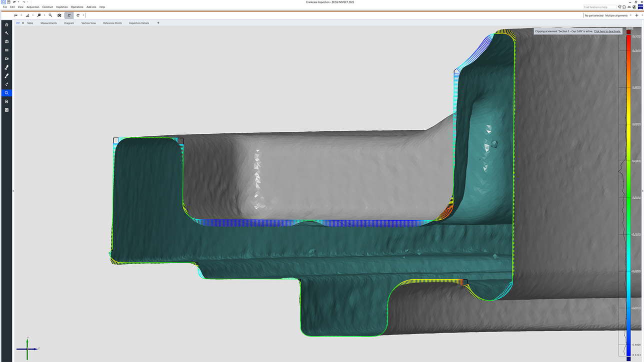Open the report page icon in sidebar
644x362 pixels.
[6, 101]
